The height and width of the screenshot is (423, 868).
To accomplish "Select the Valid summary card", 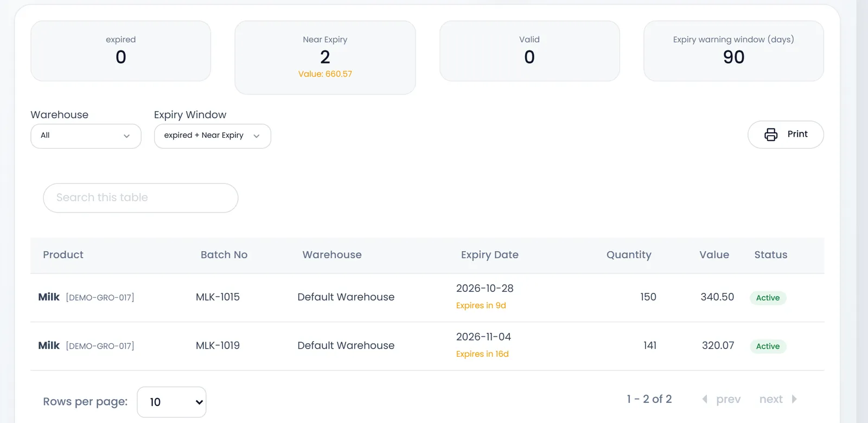I will (529, 51).
